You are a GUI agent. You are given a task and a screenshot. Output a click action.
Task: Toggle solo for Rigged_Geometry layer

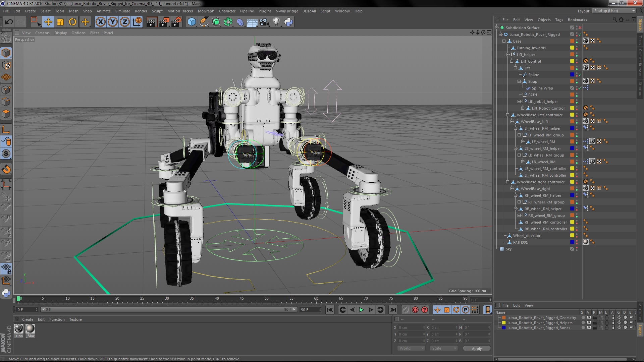point(583,318)
